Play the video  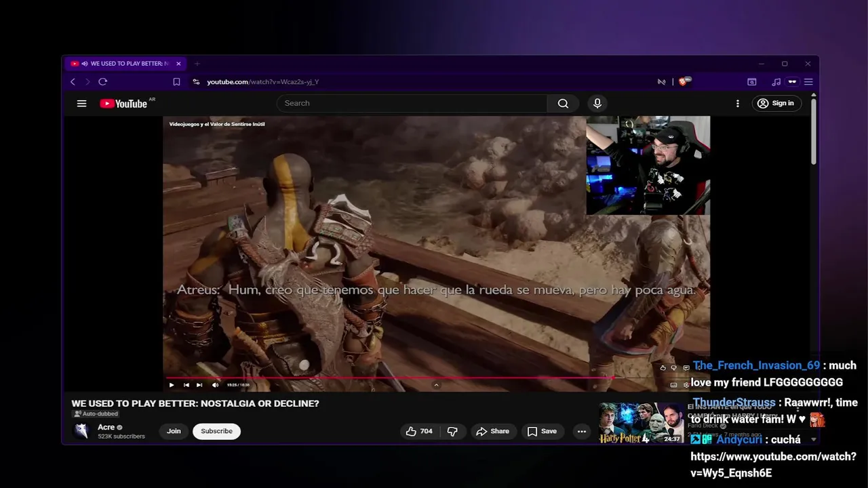172,385
